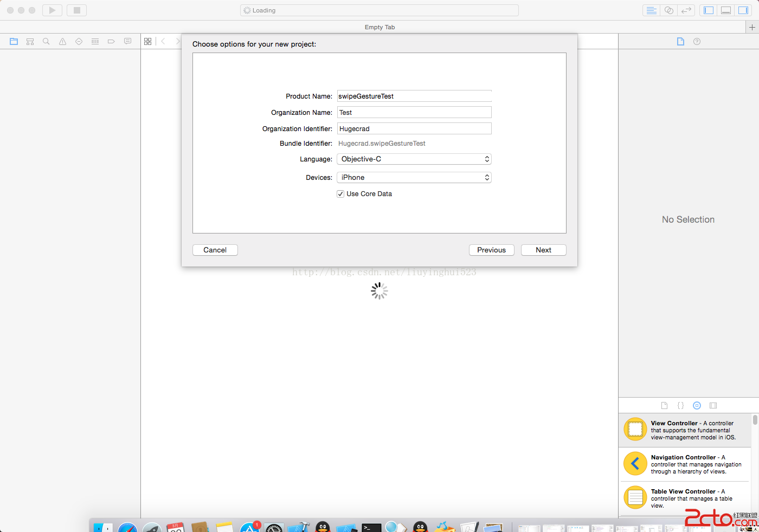
Task: Click the Loading activity status field
Action: (x=379, y=10)
